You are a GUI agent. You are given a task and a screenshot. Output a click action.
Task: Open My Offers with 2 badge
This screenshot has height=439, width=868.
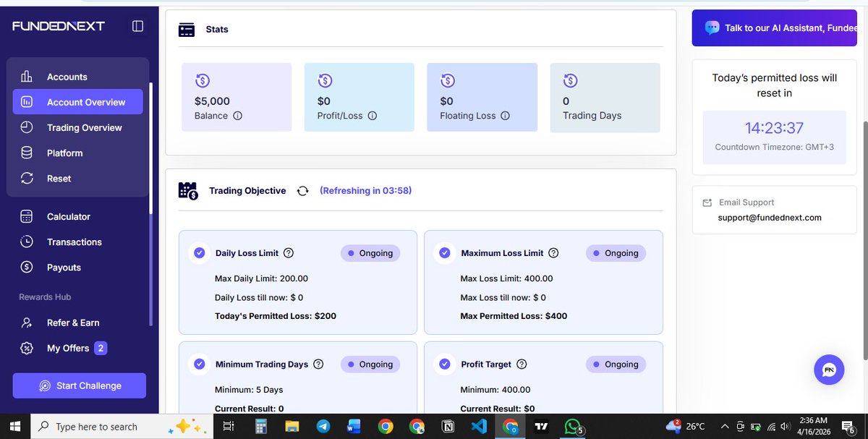click(77, 348)
